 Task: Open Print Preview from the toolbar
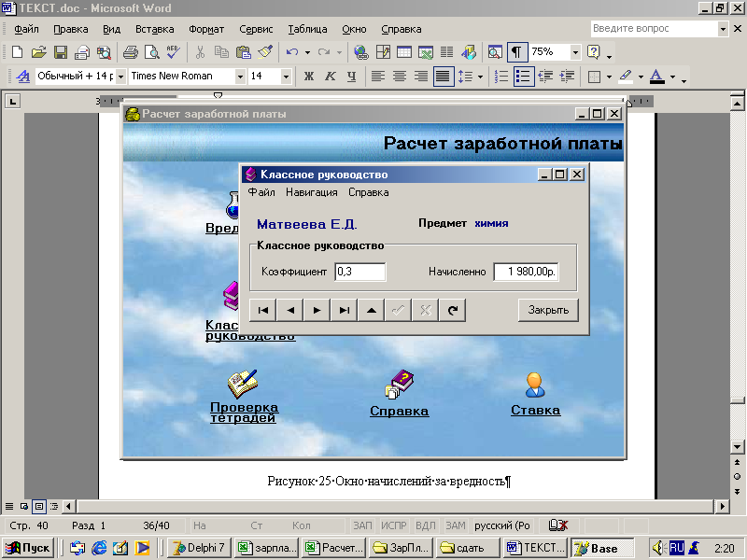click(152, 52)
